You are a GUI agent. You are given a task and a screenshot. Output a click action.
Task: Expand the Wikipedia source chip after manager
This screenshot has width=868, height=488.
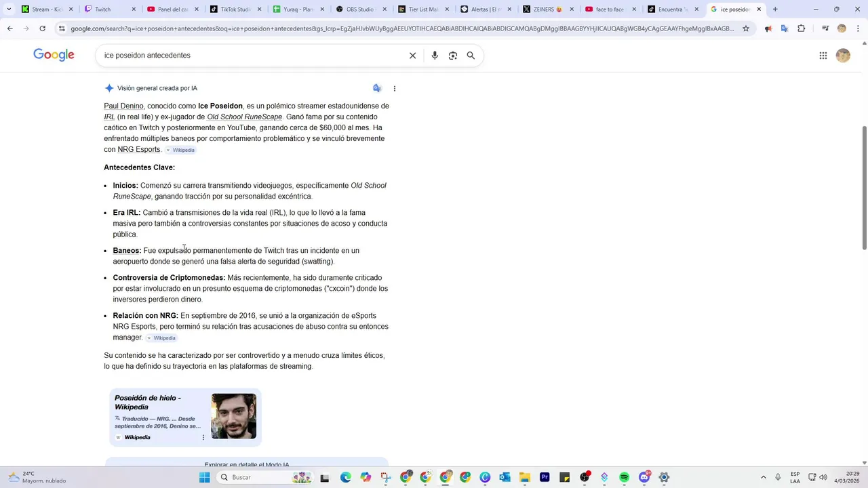pyautogui.click(x=161, y=338)
